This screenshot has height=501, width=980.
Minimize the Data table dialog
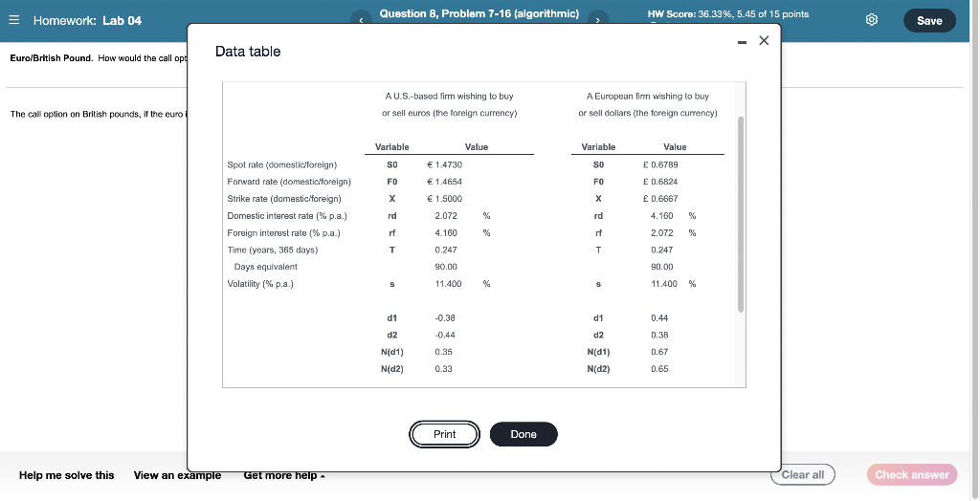[742, 42]
